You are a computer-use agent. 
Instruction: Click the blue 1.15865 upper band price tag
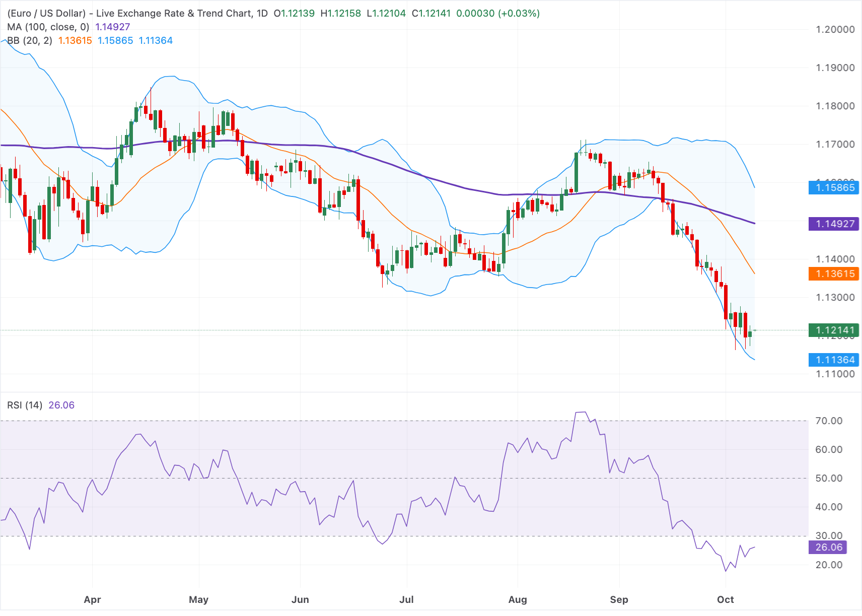click(x=833, y=188)
